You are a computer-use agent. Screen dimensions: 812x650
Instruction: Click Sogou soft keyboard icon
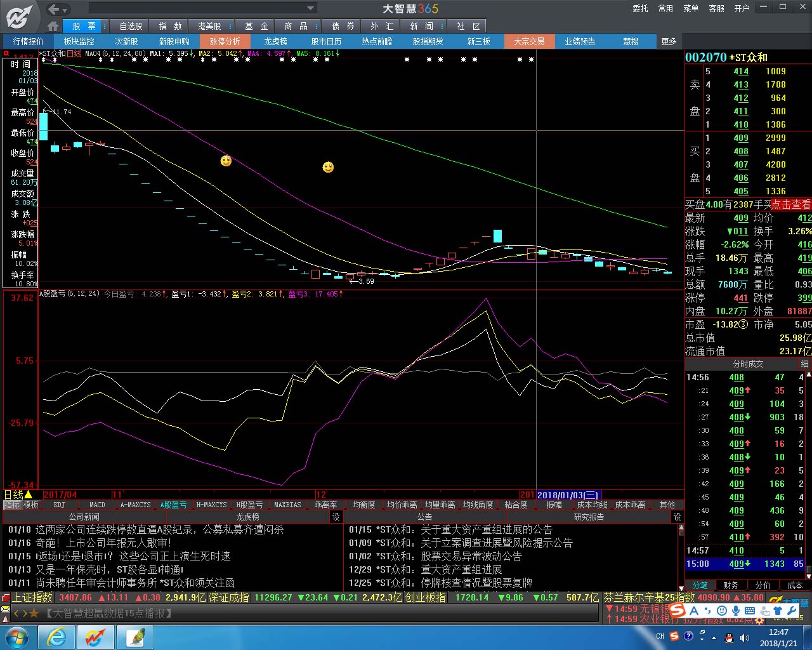[749, 611]
